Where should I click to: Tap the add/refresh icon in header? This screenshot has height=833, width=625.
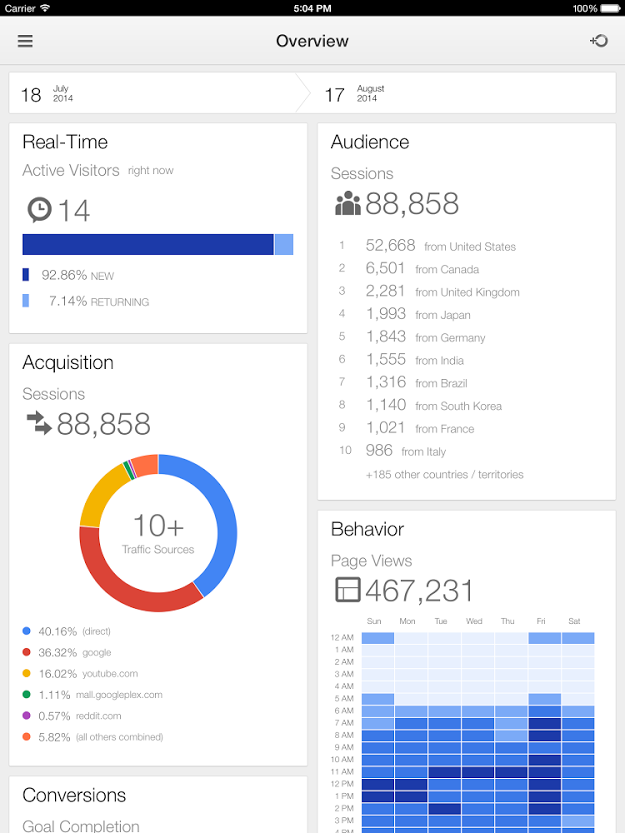pyautogui.click(x=599, y=41)
